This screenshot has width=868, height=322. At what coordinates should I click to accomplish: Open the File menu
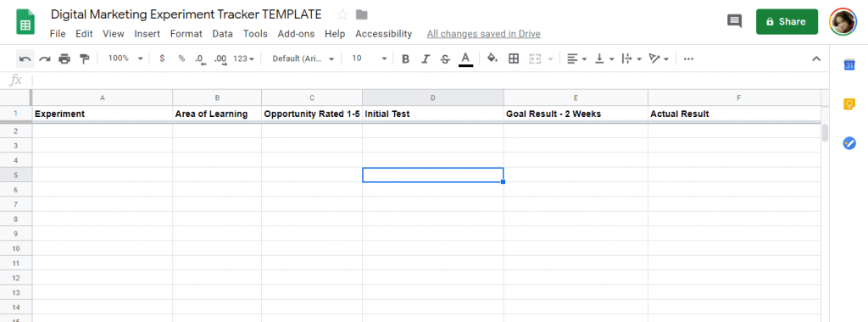point(58,34)
